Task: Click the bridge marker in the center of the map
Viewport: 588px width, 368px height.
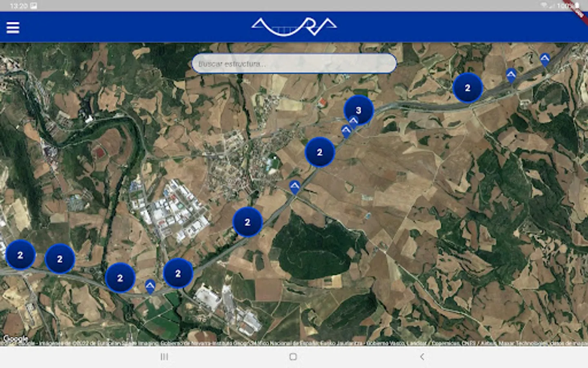Action: pyautogui.click(x=294, y=186)
